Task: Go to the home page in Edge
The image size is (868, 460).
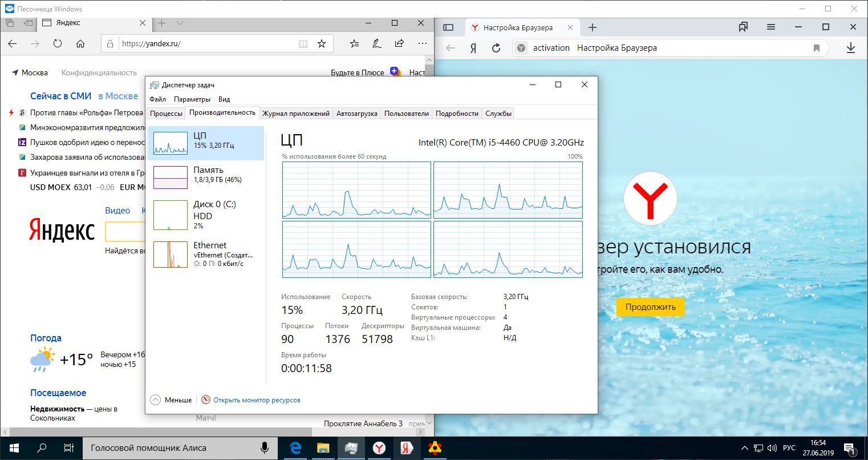Action: click(x=80, y=43)
